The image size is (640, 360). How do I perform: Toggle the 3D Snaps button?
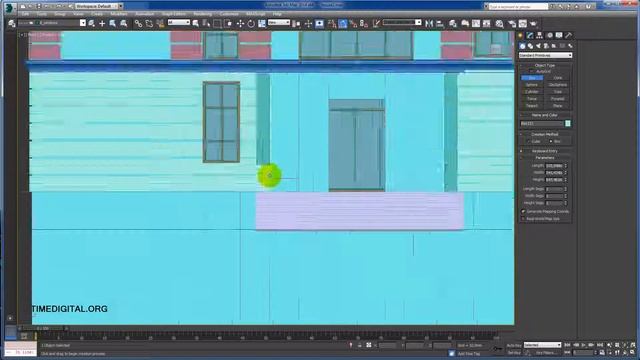click(x=332, y=24)
